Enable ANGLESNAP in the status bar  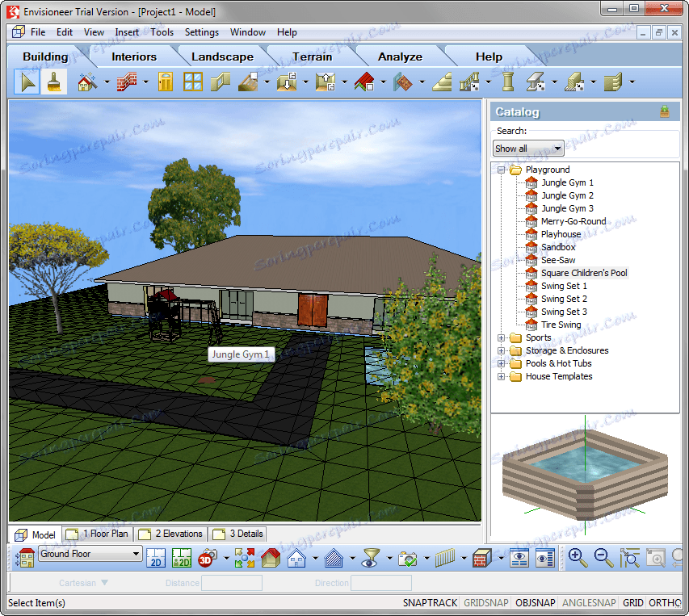point(589,603)
